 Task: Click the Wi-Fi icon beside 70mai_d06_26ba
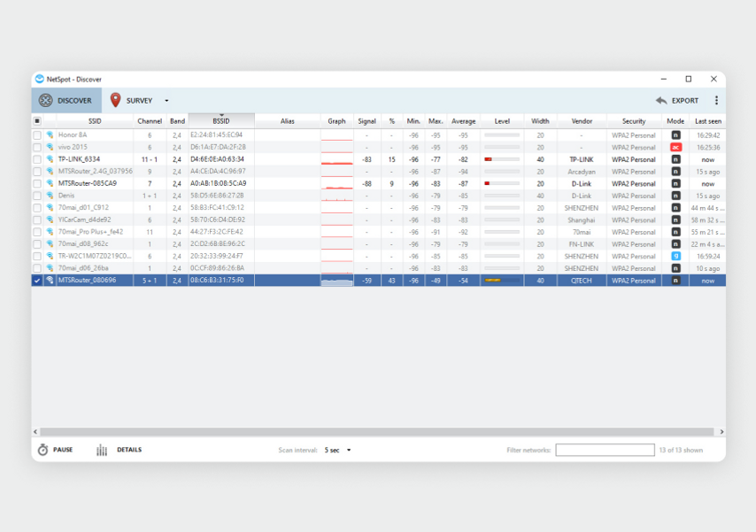point(50,267)
